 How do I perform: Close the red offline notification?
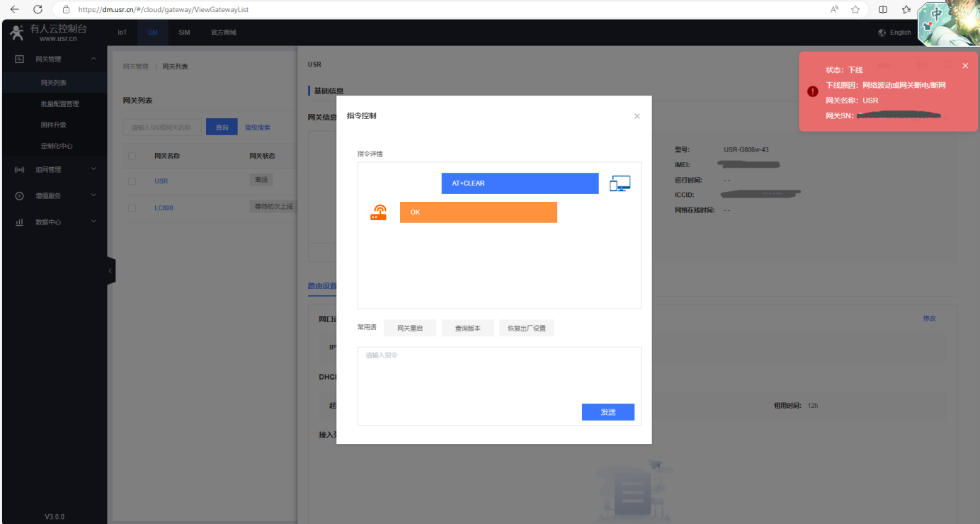[964, 66]
